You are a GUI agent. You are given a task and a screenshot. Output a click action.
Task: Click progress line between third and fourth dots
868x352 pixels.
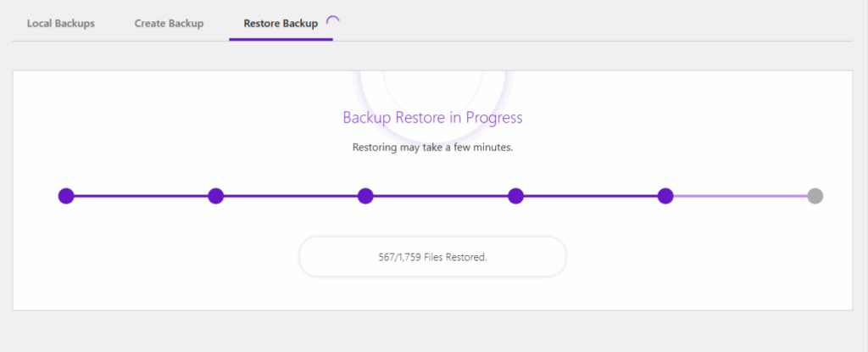441,196
